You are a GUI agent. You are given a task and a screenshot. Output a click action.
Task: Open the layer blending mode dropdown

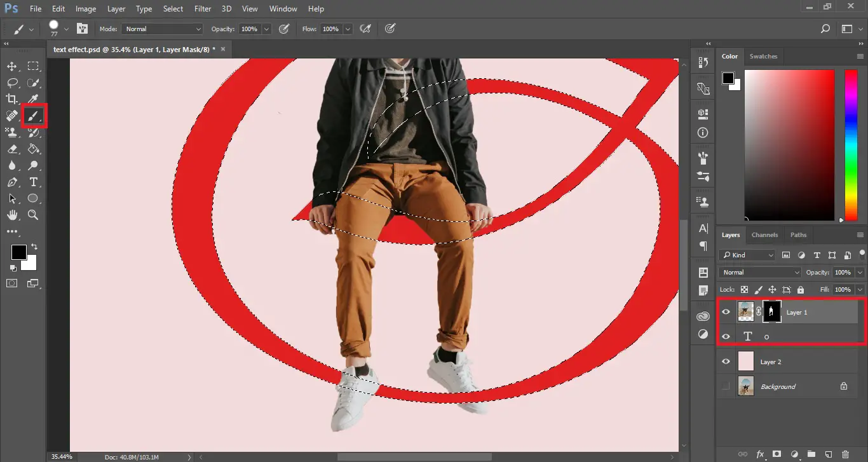(758, 272)
